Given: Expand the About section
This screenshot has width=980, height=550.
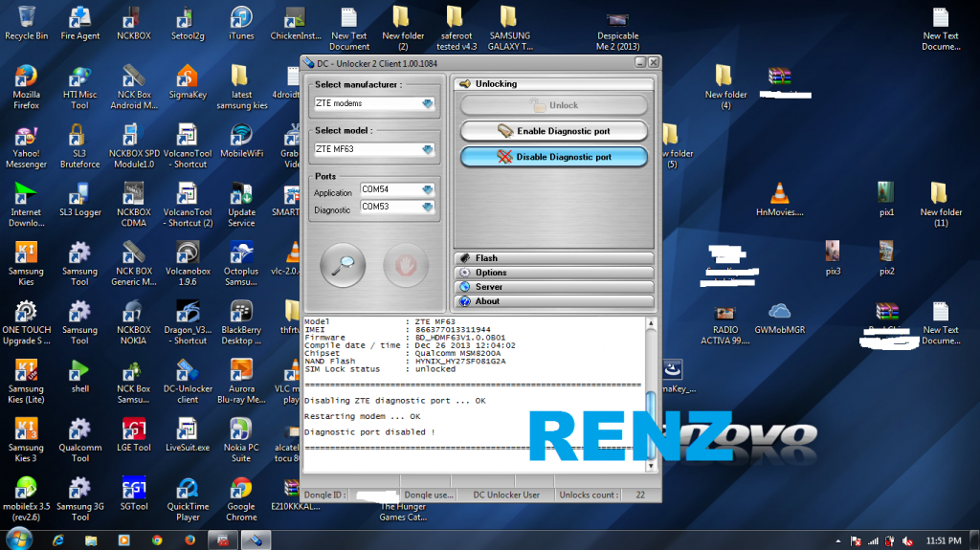Looking at the screenshot, I should [554, 301].
